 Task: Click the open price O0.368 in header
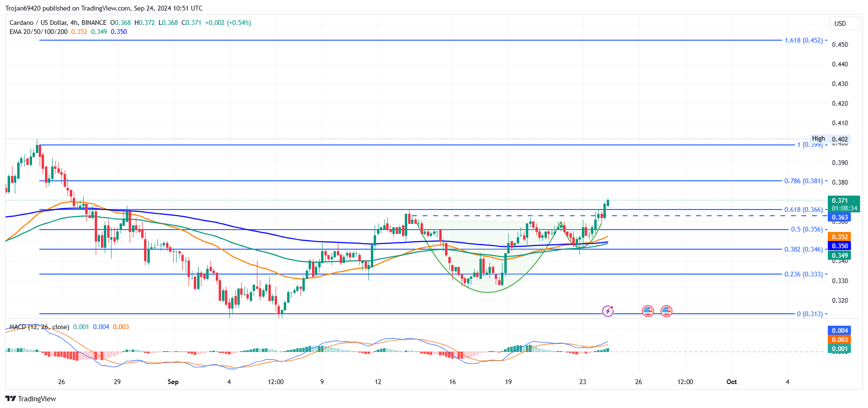(121, 22)
